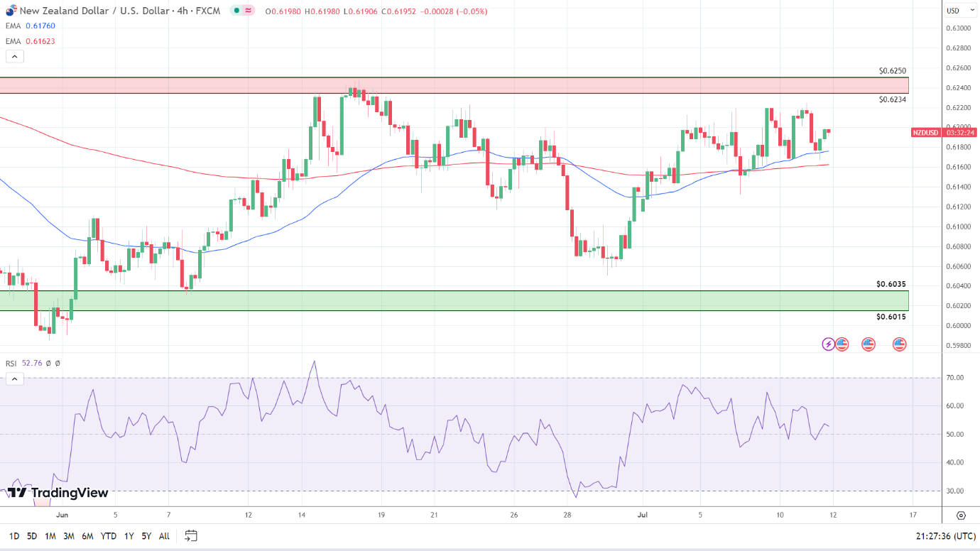Click the red EMA 0.61623 legend
Screen dimensions: 980x551
click(31, 41)
